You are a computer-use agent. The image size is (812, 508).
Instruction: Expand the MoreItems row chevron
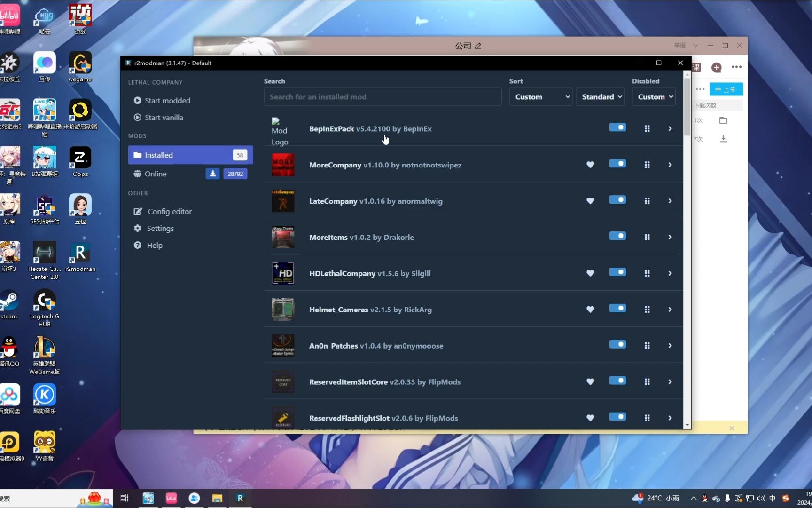[x=670, y=237]
